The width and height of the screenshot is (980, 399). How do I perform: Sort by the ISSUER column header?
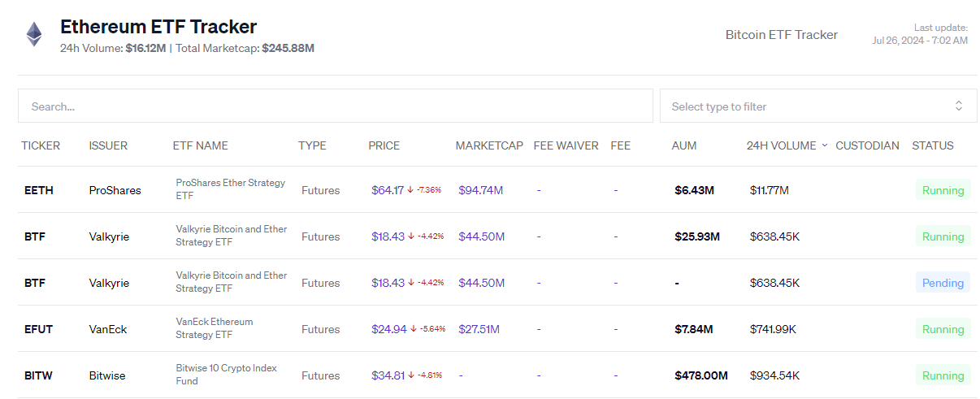pos(108,145)
